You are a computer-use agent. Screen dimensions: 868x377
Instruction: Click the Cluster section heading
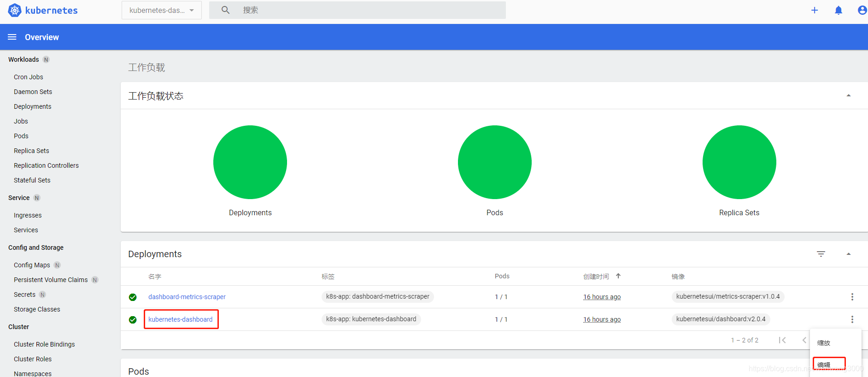pyautogui.click(x=18, y=327)
